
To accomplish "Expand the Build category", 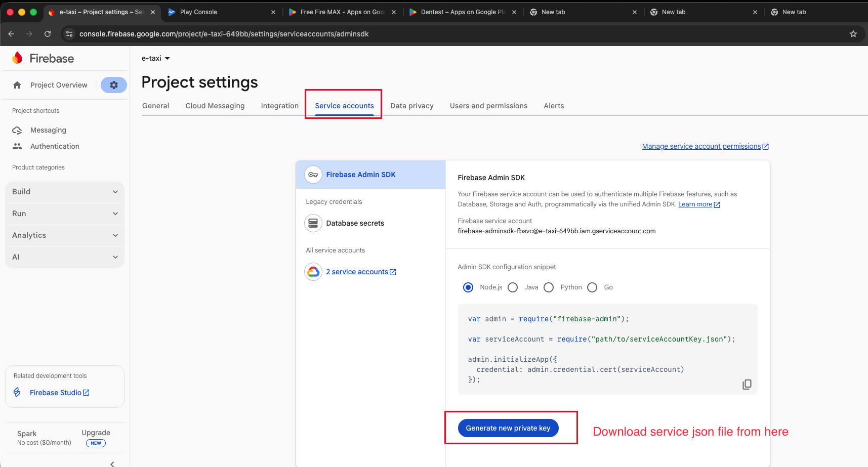I will pyautogui.click(x=65, y=192).
